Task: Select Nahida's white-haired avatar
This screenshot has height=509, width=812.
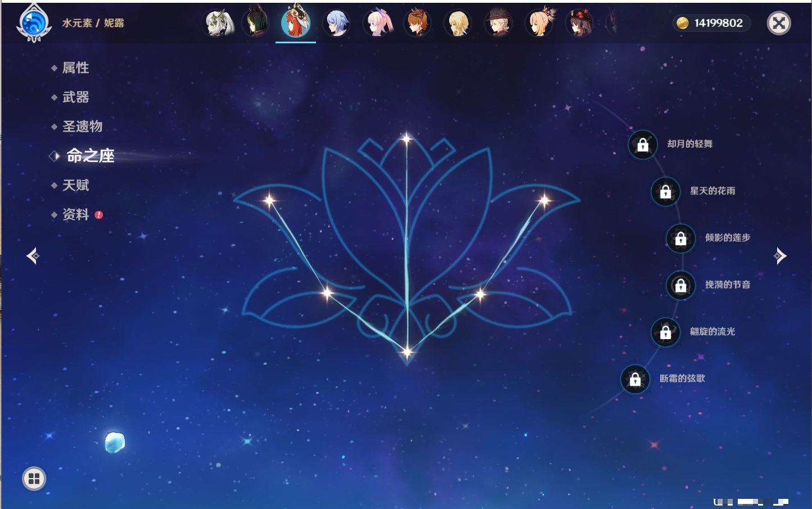Action: (219, 23)
